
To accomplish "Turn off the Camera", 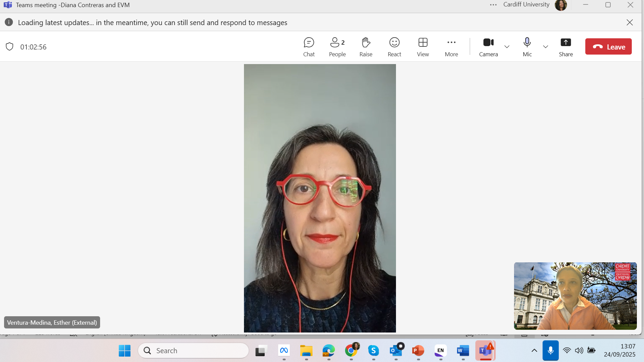I will pos(488,47).
